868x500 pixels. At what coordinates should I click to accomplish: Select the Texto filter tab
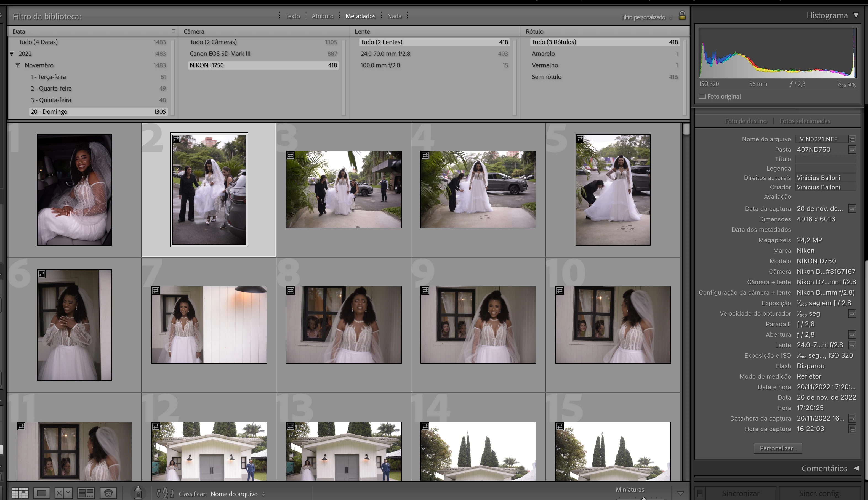pyautogui.click(x=292, y=16)
